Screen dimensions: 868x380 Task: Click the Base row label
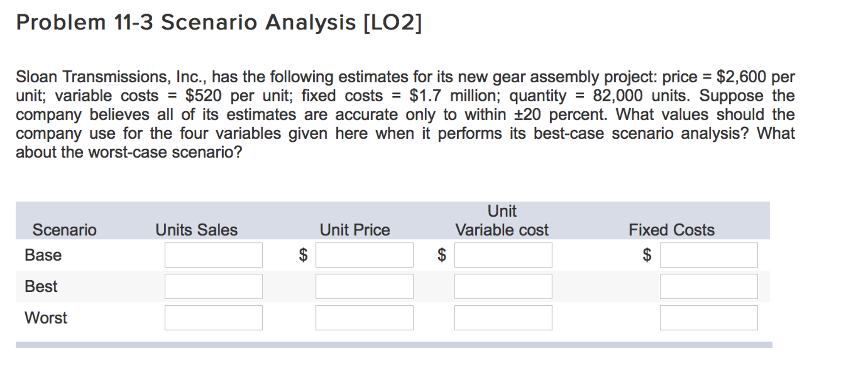(42, 255)
